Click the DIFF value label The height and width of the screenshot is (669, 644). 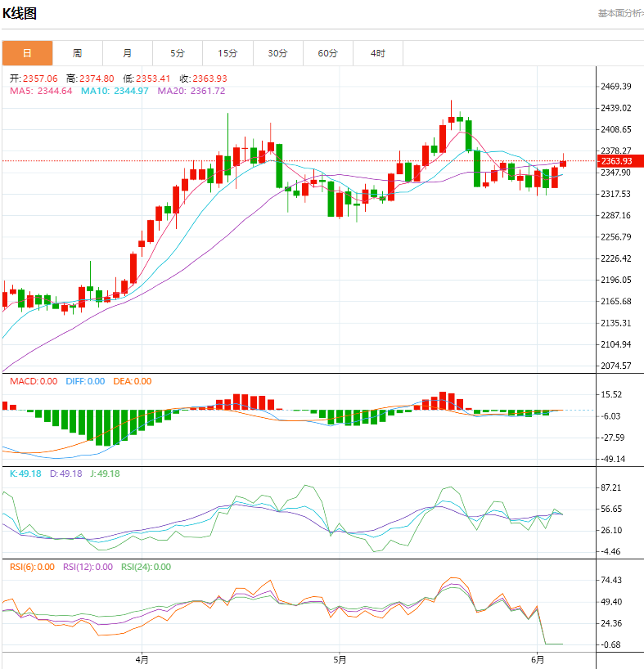click(x=84, y=381)
